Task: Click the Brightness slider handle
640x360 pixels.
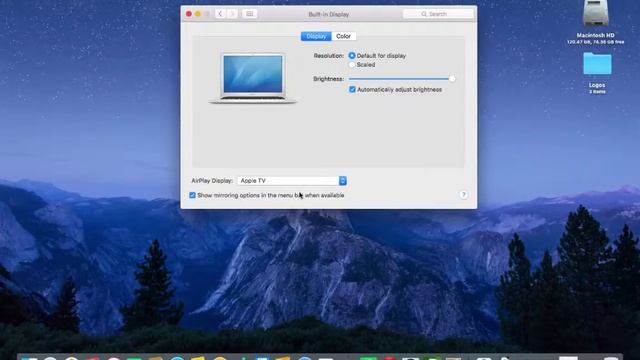Action: 452,79
